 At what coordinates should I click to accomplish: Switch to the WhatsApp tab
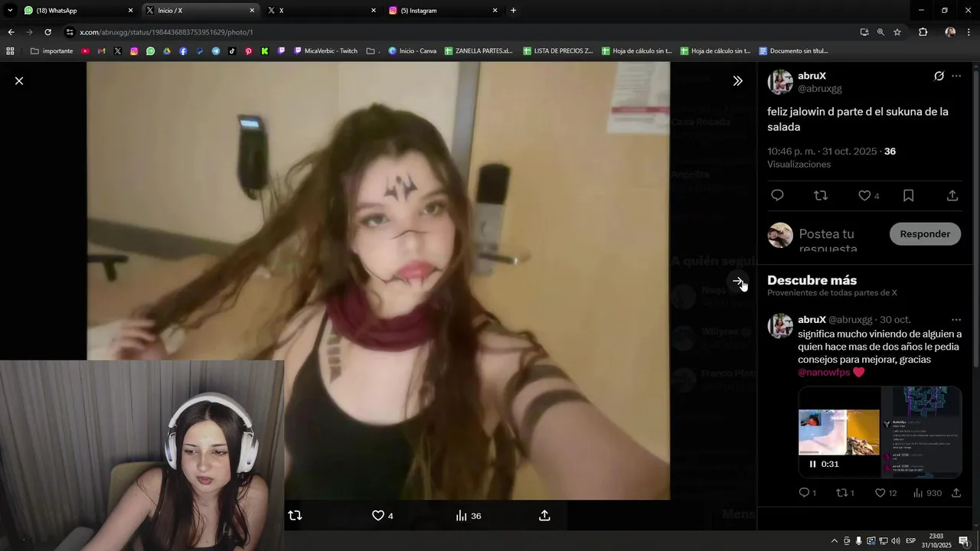pyautogui.click(x=78, y=11)
